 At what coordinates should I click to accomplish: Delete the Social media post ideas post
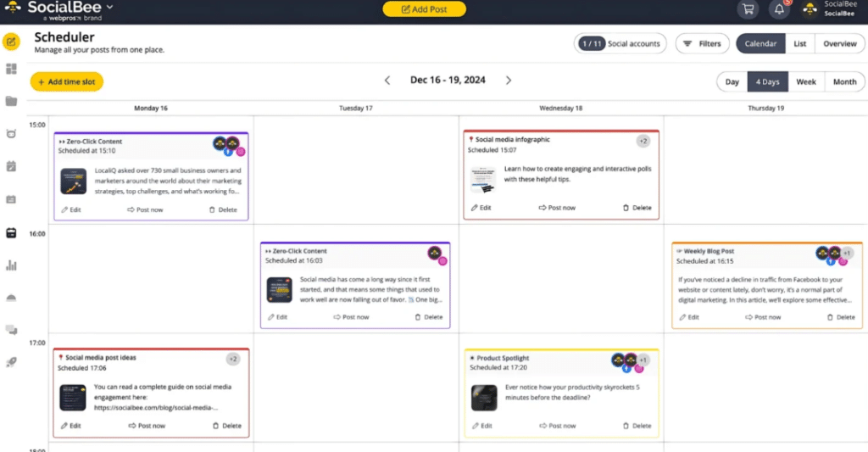click(x=227, y=426)
